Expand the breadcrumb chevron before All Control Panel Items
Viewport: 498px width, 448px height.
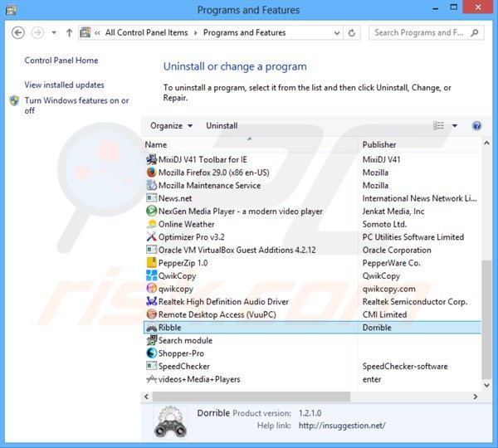(x=97, y=32)
